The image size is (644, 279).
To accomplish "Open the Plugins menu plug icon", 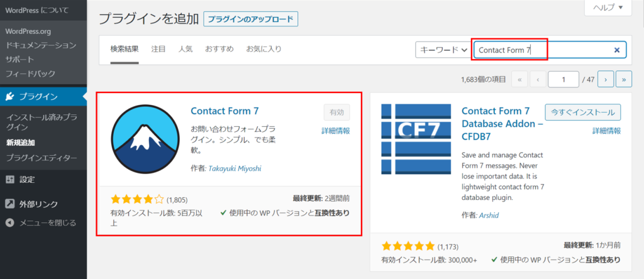I will coord(10,97).
